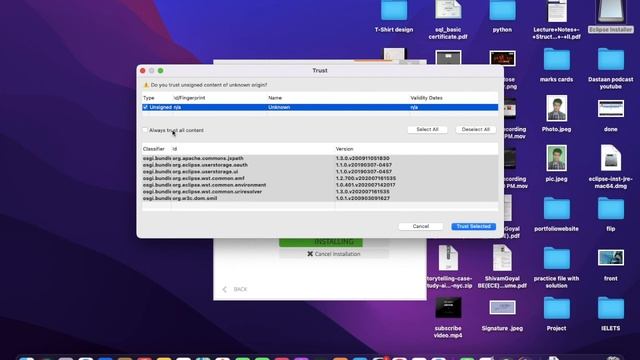640x360 pixels.
Task: Confirm with Trust Selected button
Action: click(473, 226)
